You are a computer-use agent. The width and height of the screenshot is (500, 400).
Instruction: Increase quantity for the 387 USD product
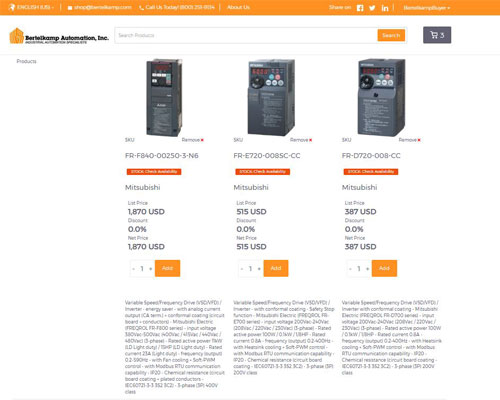click(368, 269)
